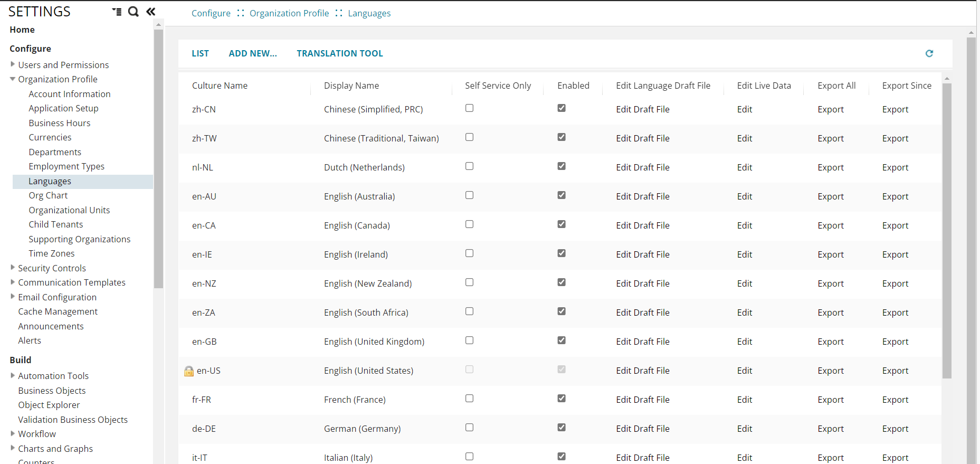Screen dimensions: 980x464
Task: Expand the Security Controls node
Action: point(13,268)
